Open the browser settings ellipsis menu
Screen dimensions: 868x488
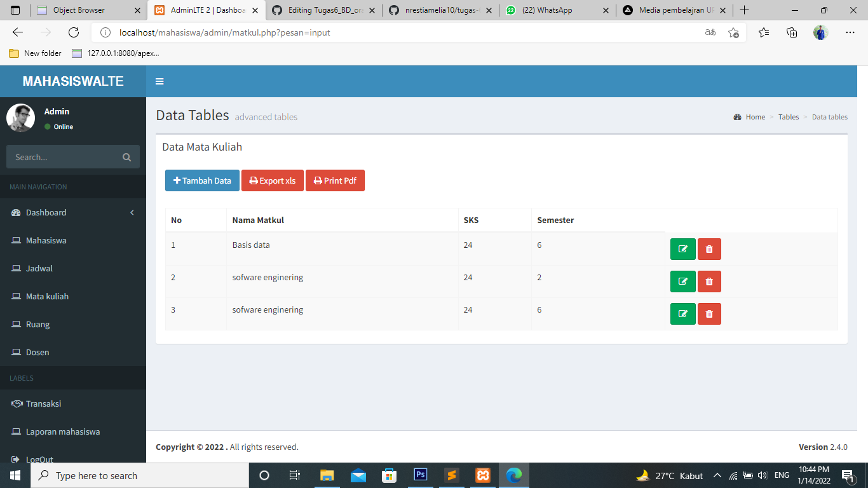pyautogui.click(x=850, y=32)
